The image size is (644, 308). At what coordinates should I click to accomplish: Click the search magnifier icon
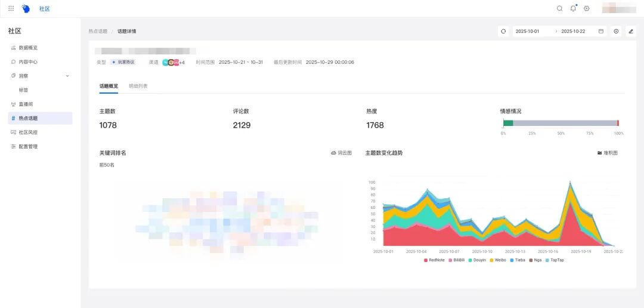pyautogui.click(x=559, y=8)
